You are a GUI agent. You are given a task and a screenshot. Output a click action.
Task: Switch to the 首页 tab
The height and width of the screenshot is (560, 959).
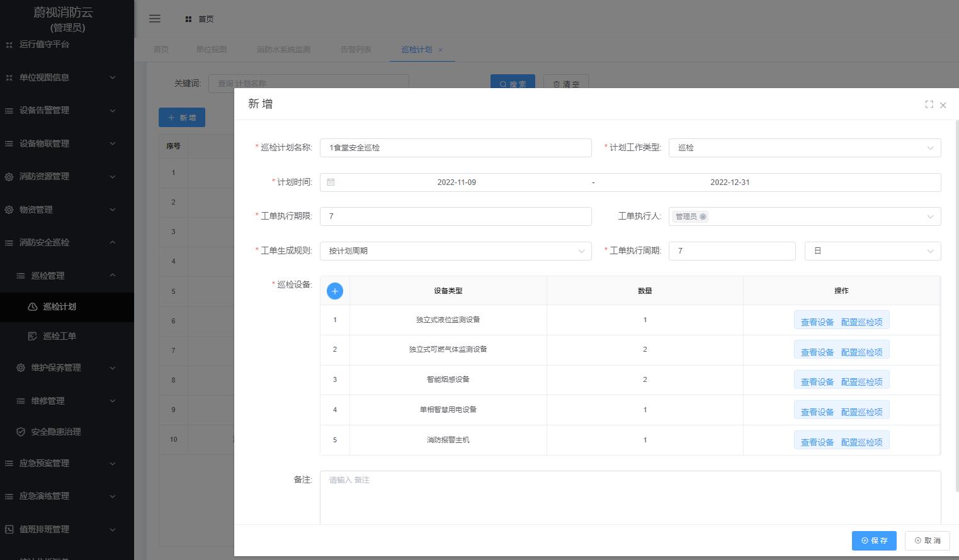[161, 50]
